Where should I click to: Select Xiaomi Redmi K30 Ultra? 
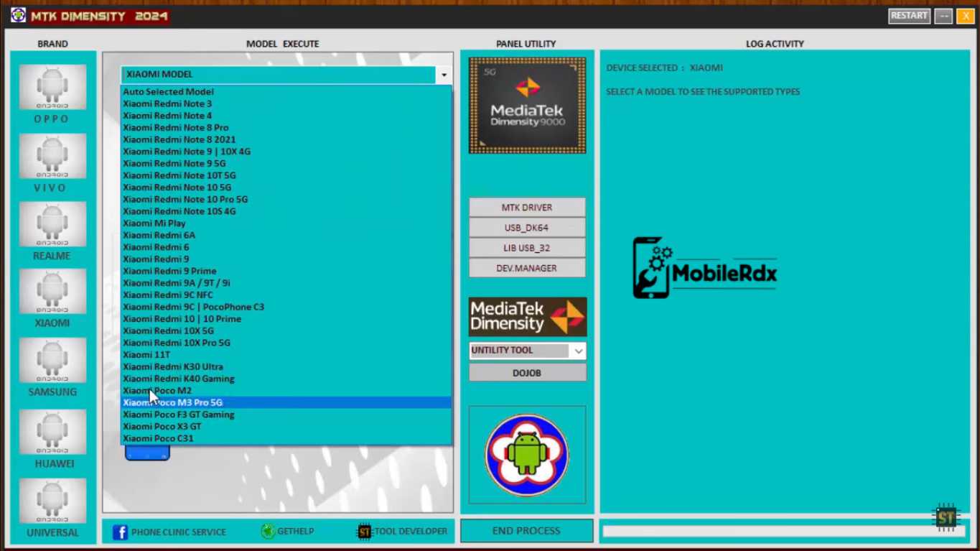click(286, 367)
